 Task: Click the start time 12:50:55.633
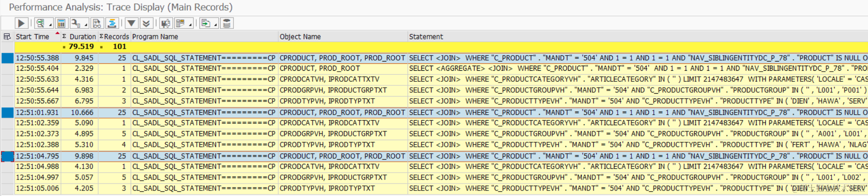pyautogui.click(x=38, y=79)
